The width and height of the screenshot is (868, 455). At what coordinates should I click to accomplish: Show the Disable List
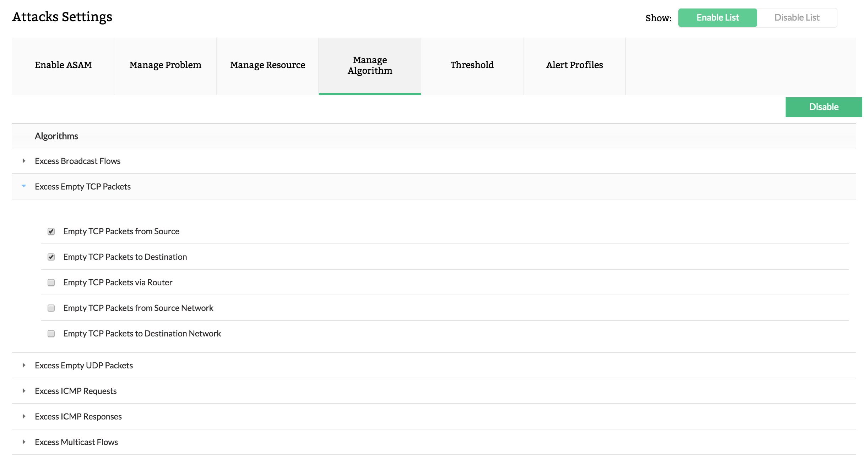(x=797, y=18)
